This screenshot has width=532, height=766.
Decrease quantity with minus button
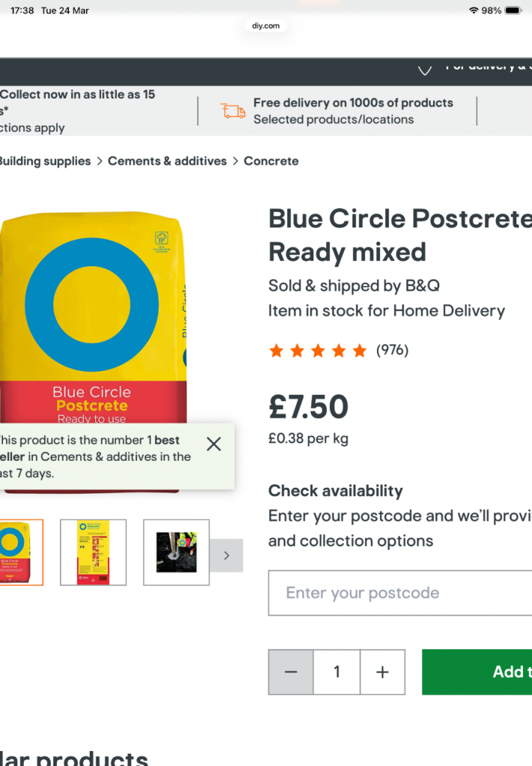291,672
